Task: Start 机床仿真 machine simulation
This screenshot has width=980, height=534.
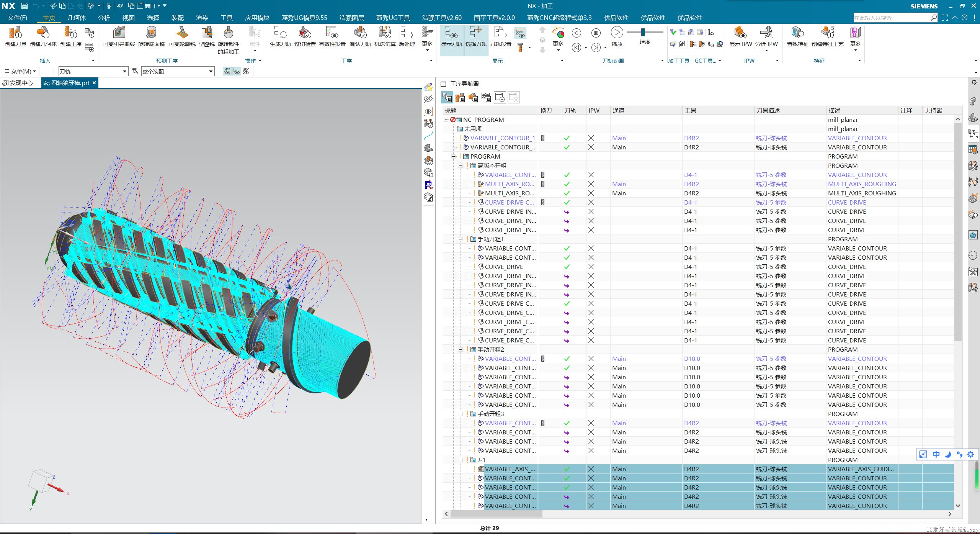Action: coord(385,36)
